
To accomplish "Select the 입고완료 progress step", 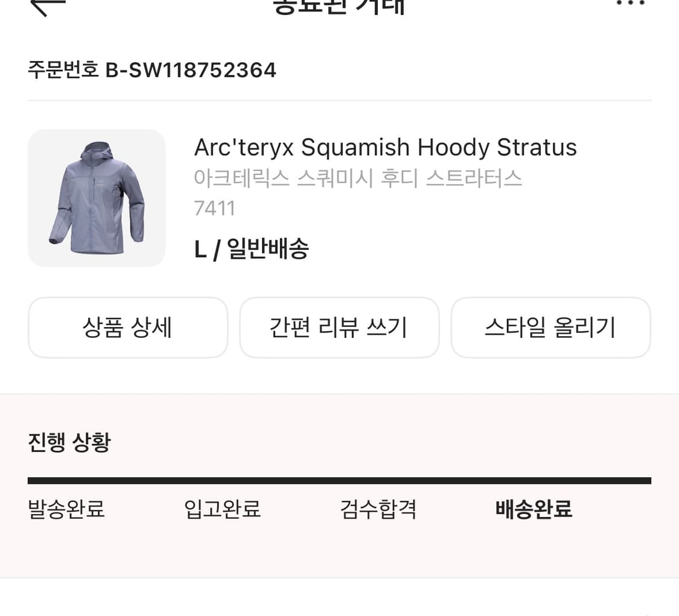I will tap(222, 509).
